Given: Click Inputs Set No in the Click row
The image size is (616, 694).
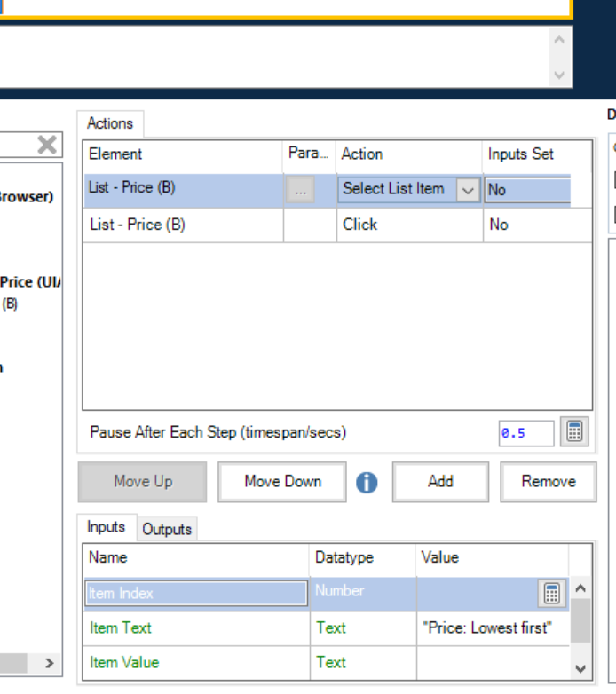Looking at the screenshot, I should [537, 225].
